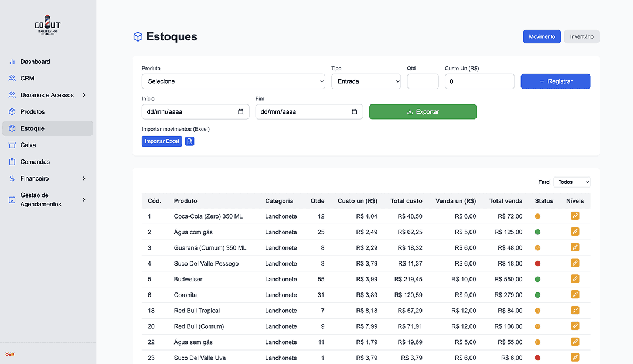Open the Farol Todos filter dropdown
The height and width of the screenshot is (364, 633).
coord(572,182)
